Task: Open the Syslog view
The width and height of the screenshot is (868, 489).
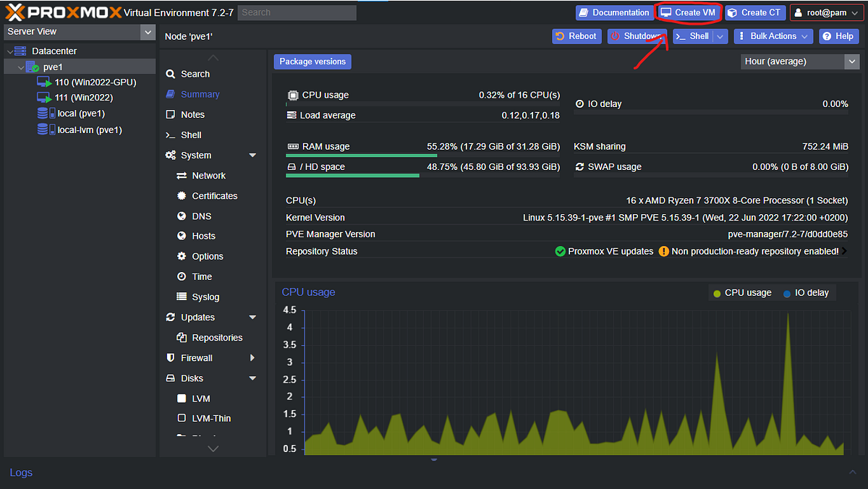Action: [205, 297]
